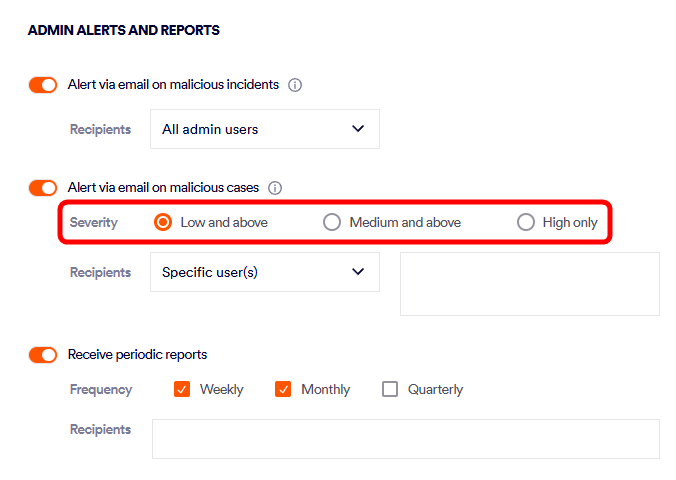Screen dimensions: 676x480
Task: Uncheck the Monthly report checkbox
Action: (283, 389)
